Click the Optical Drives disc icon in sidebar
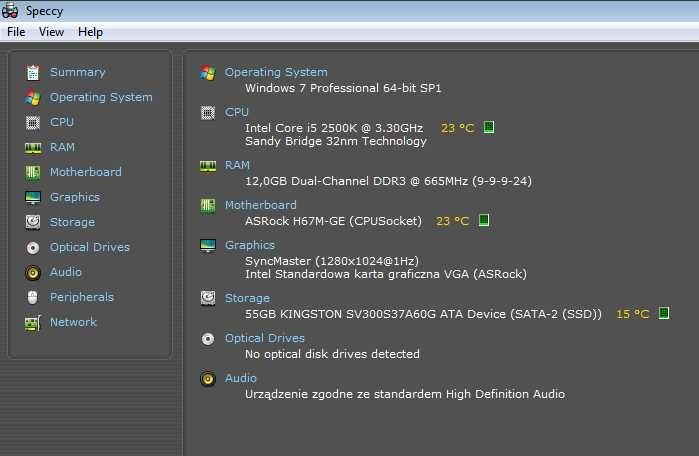 pos(33,247)
